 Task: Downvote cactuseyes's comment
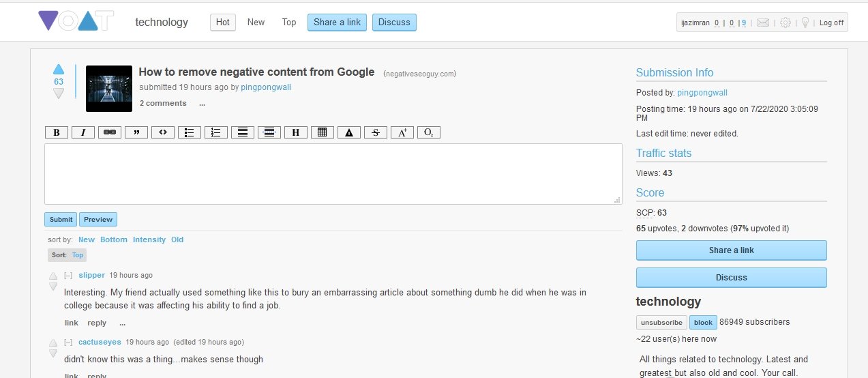click(53, 353)
